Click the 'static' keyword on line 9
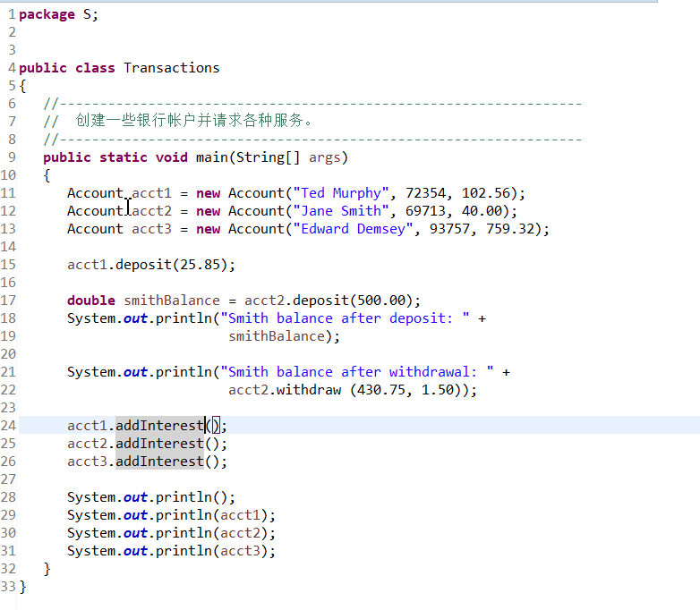700x610 pixels. (124, 157)
